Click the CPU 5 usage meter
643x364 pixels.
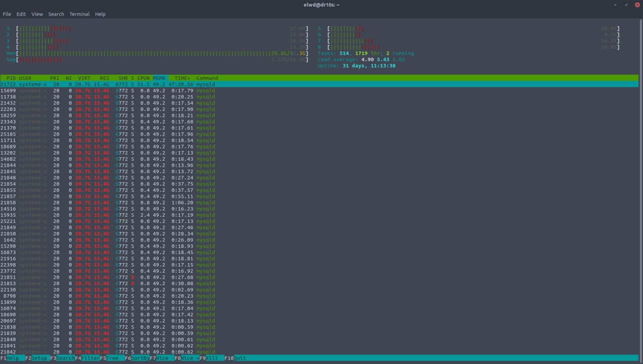pyautogui.click(x=468, y=29)
